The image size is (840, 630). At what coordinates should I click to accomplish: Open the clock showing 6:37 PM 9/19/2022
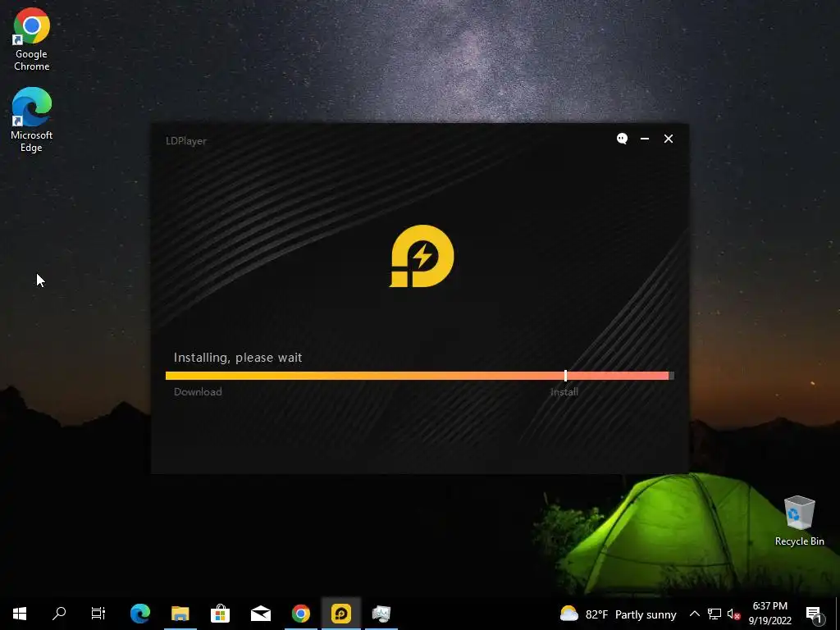coord(769,614)
